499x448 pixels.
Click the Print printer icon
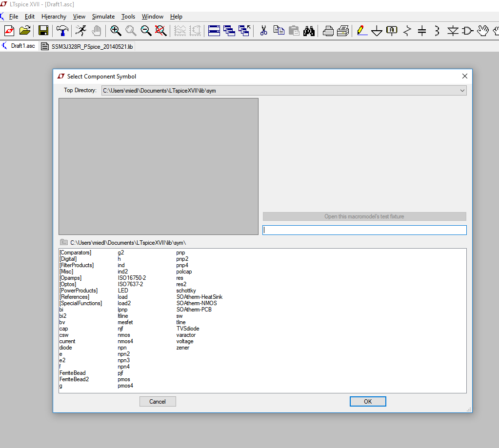coord(343,31)
